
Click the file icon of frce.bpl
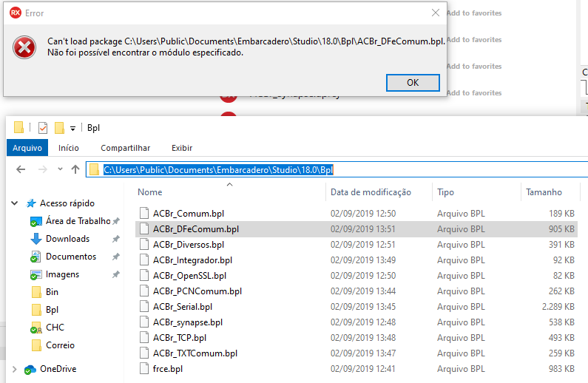[x=144, y=369]
